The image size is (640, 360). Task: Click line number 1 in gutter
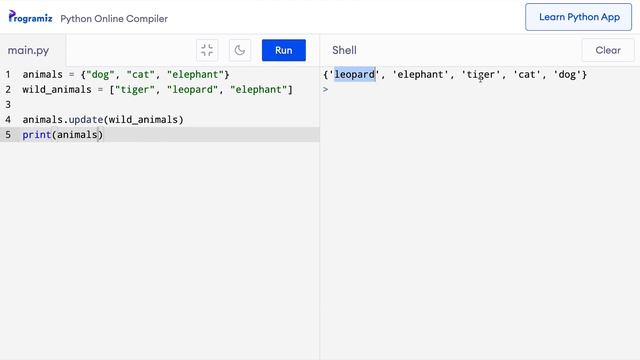tap(8, 75)
